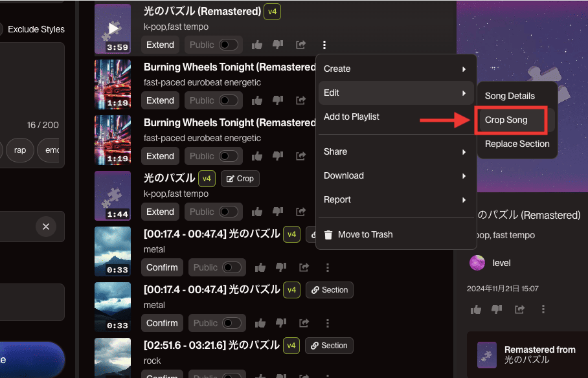Select Crop Song in the Edit submenu
This screenshot has width=588, height=378.
coord(517,120)
